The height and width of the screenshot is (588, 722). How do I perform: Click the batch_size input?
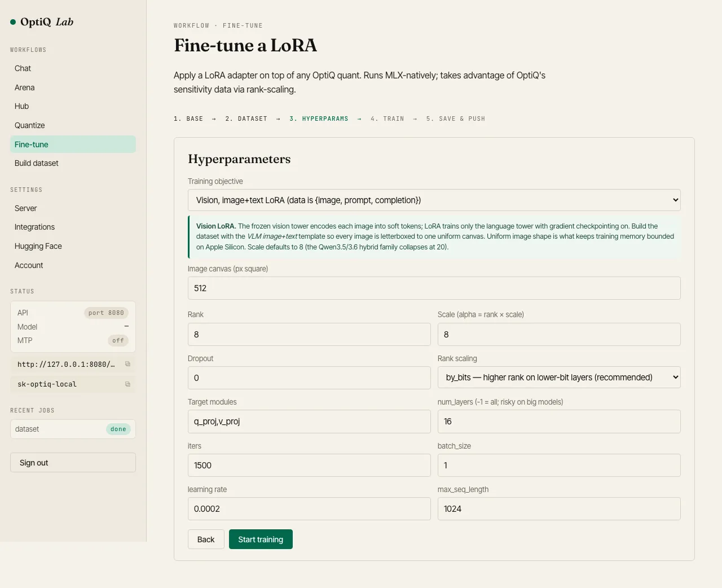pyautogui.click(x=559, y=466)
